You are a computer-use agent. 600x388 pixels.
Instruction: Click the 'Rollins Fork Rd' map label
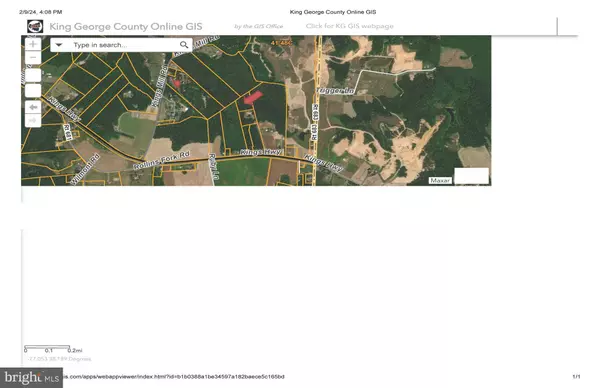tap(161, 161)
